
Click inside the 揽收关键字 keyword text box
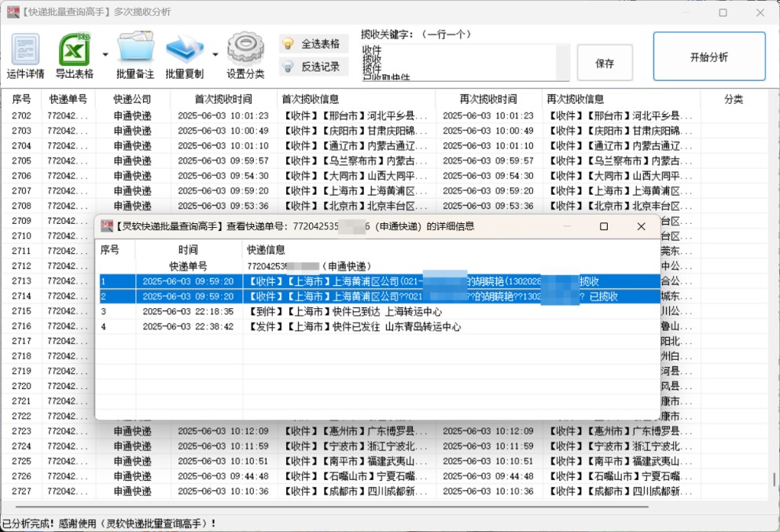[x=458, y=63]
